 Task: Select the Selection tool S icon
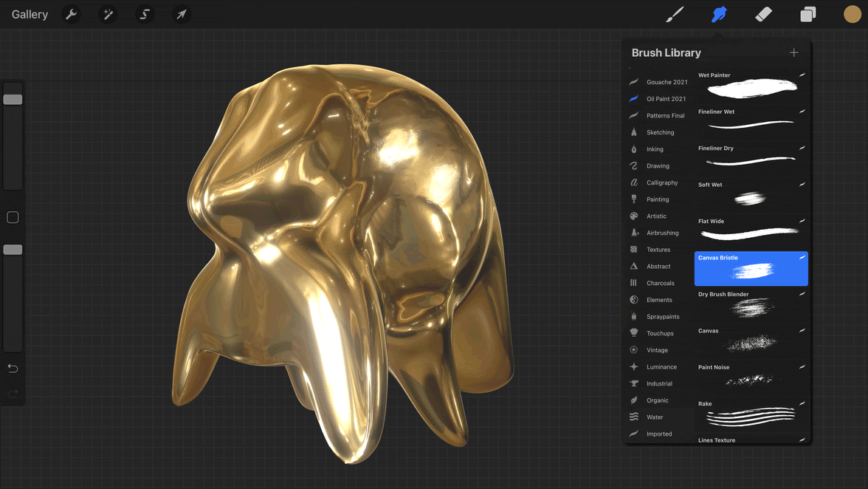click(145, 15)
